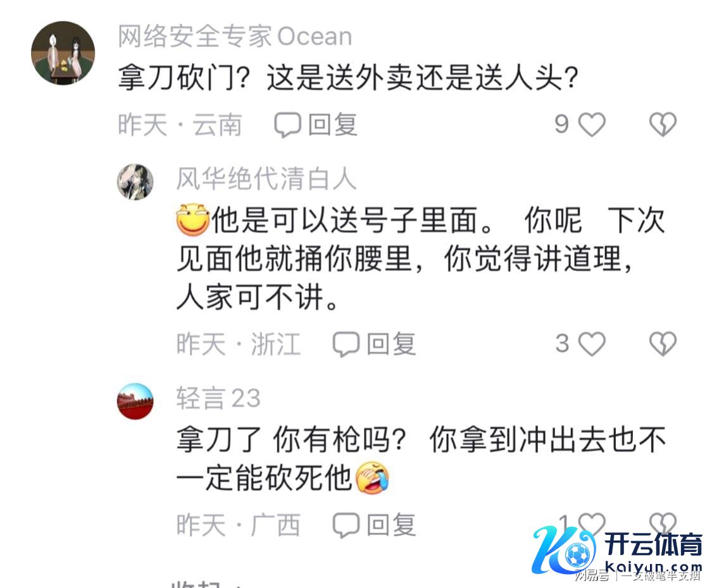Reply to 轻言23's comment

(x=374, y=525)
